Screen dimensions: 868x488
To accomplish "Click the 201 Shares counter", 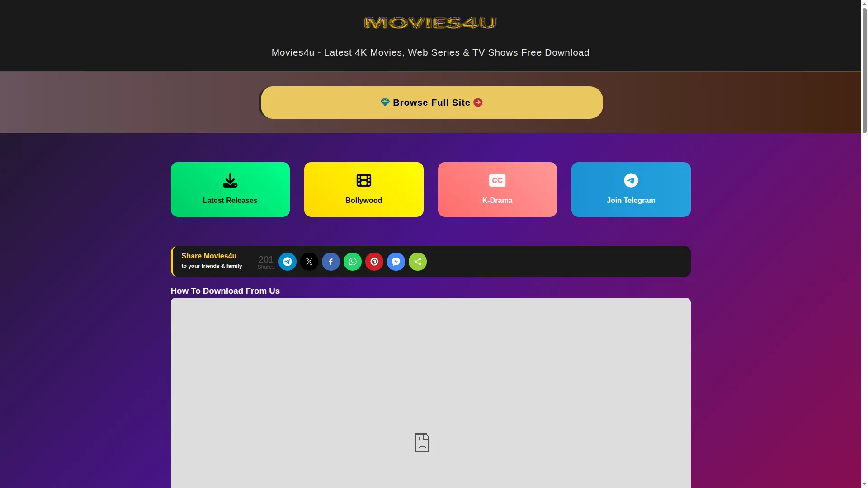I will click(266, 262).
